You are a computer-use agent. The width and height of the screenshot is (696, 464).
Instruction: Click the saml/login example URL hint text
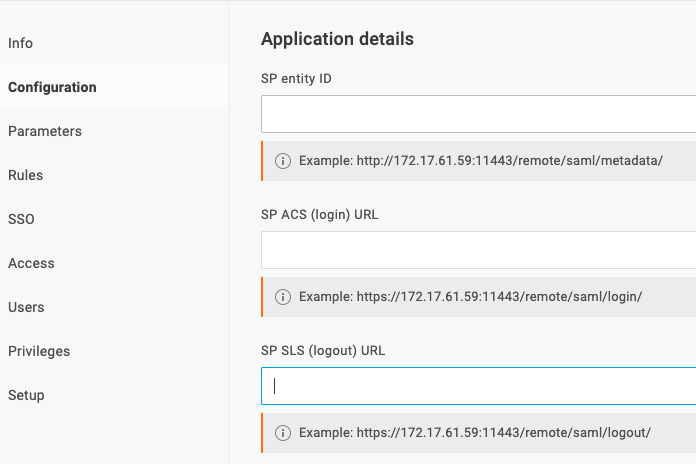click(x=470, y=297)
